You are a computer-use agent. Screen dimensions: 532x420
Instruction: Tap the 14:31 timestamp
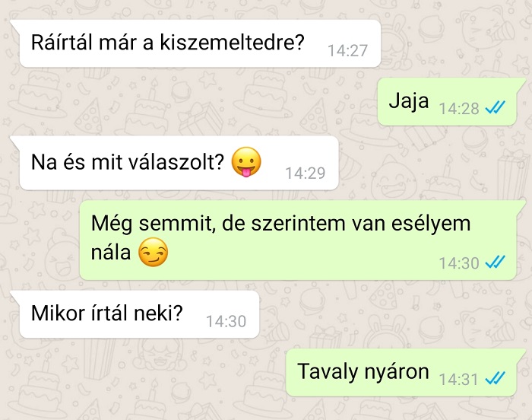coord(459,379)
